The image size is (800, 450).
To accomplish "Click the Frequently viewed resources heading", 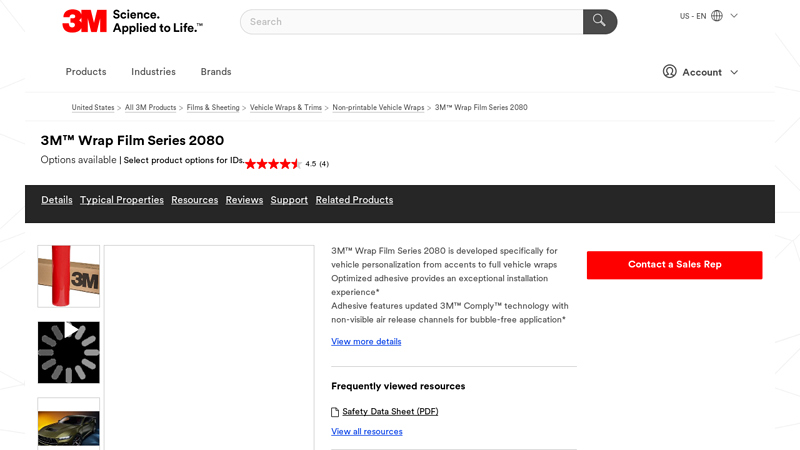I will pos(398,386).
